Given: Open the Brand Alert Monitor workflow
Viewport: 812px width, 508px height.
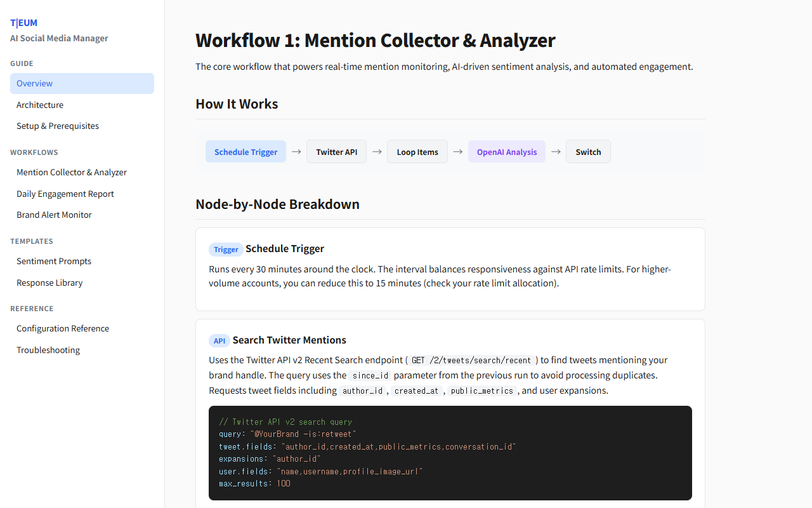Looking at the screenshot, I should click(54, 215).
